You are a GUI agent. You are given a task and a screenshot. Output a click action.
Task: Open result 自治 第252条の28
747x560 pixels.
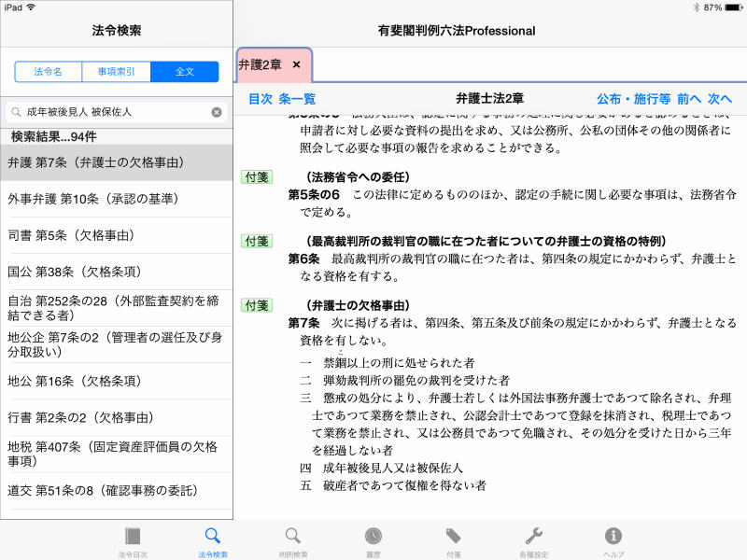click(116, 308)
